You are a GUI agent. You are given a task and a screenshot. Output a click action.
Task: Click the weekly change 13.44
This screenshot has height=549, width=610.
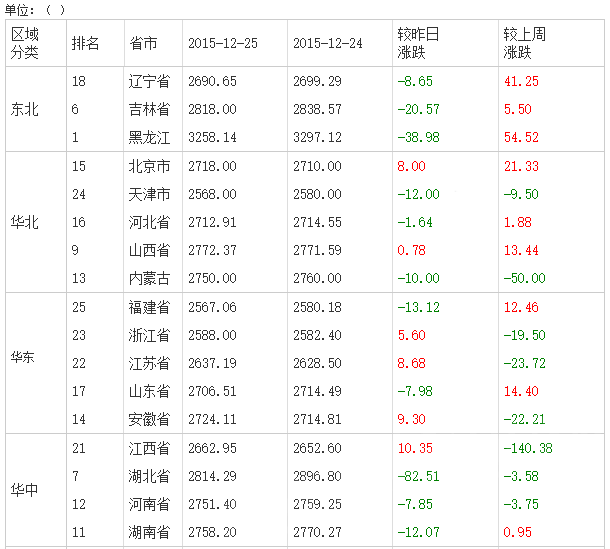[521, 250]
